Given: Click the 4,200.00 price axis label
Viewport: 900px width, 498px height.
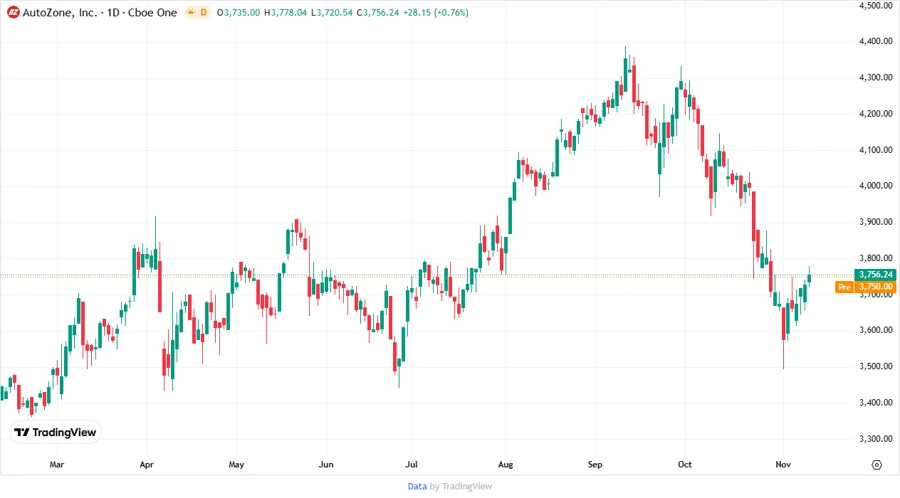Looking at the screenshot, I should (876, 114).
